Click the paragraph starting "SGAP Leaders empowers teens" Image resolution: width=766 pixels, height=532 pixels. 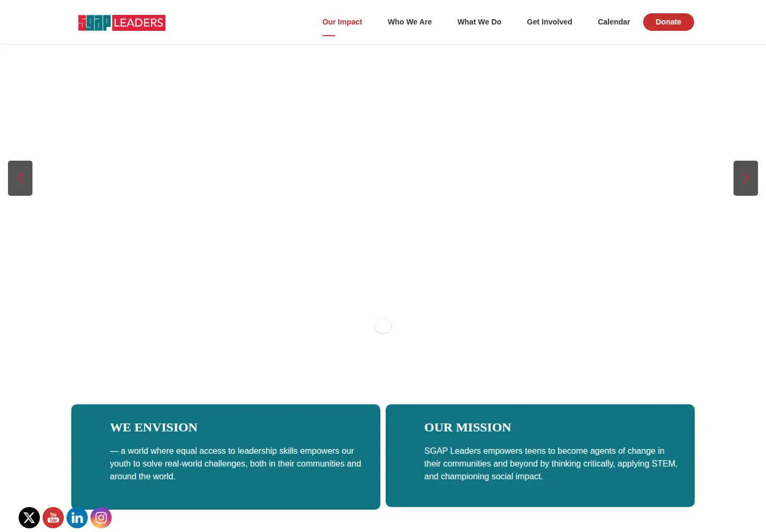(x=551, y=463)
